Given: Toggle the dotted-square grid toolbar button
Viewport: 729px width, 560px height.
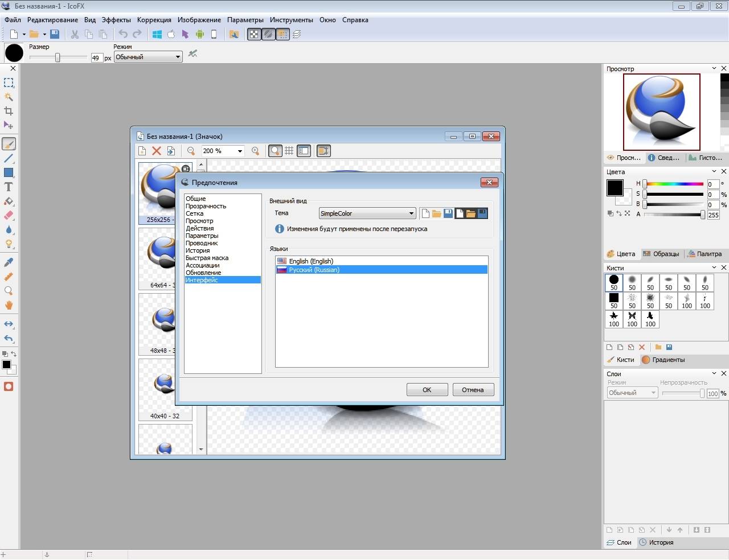Looking at the screenshot, I should coord(282,34).
